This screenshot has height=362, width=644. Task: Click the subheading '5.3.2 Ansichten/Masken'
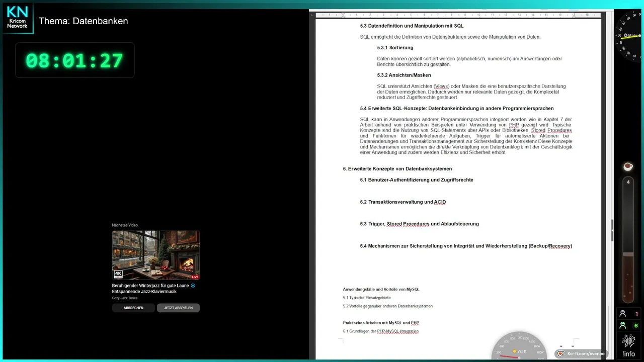pyautogui.click(x=404, y=75)
